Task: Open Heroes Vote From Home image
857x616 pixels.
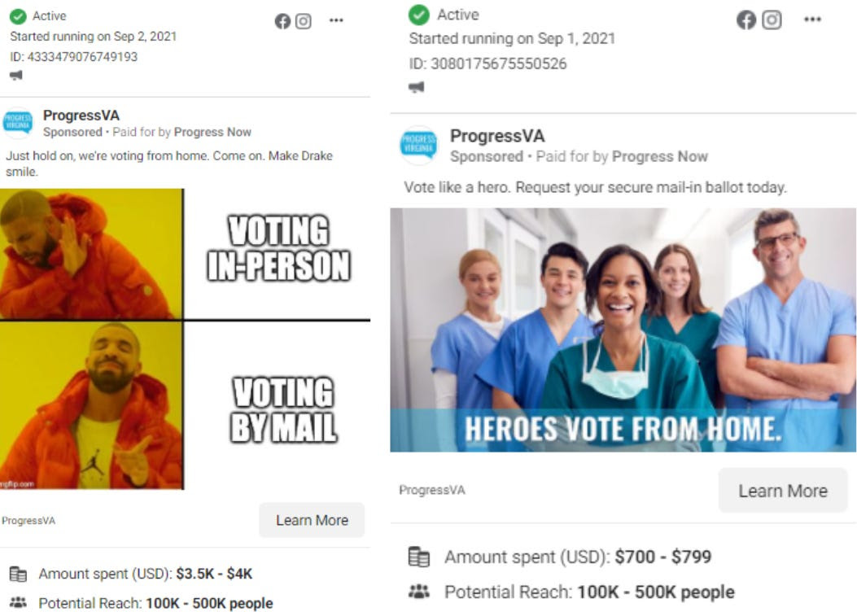Action: 623,330
